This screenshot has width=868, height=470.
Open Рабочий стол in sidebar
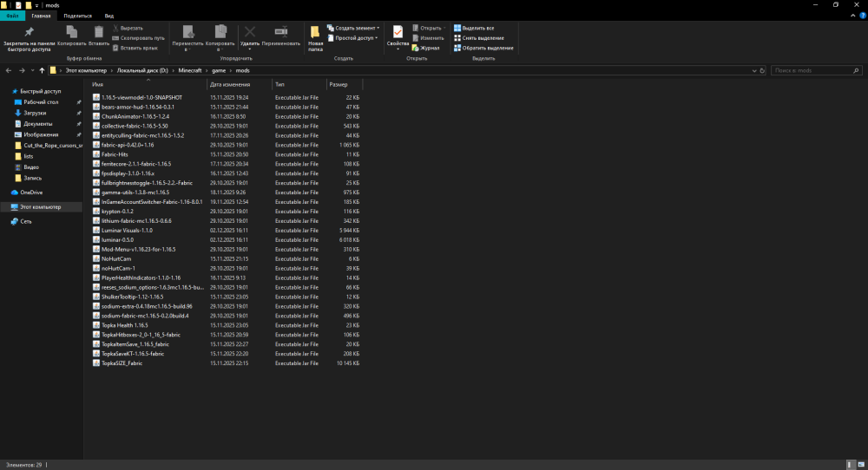pyautogui.click(x=41, y=102)
